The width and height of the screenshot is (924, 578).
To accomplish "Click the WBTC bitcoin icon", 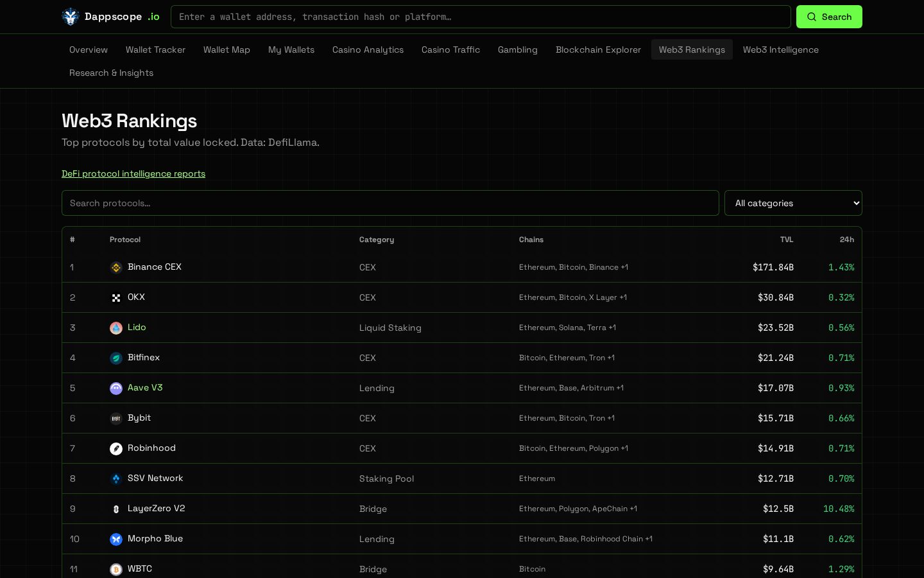I will point(116,570).
